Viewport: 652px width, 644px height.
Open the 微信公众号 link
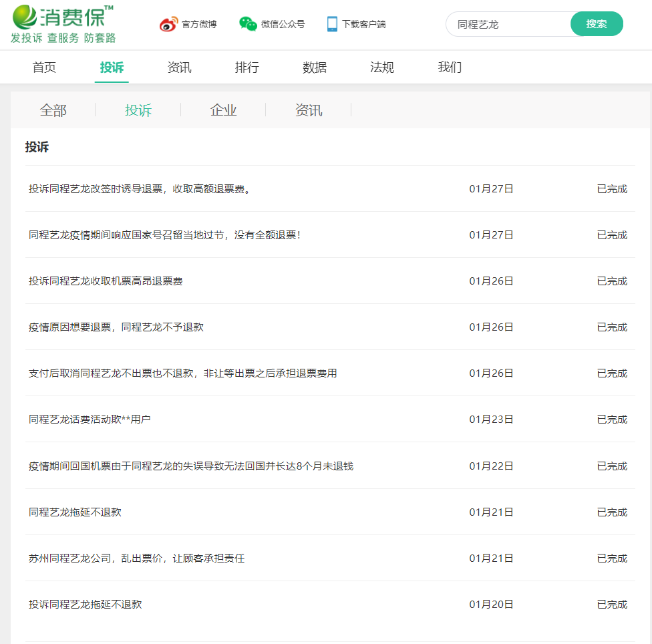pos(283,24)
